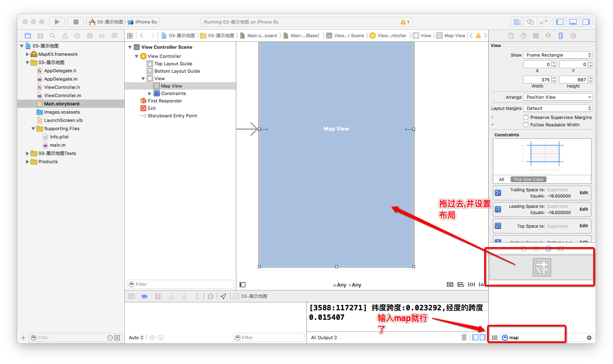This screenshot has height=364, width=613.
Task: Click the X position field
Action: pos(537,64)
